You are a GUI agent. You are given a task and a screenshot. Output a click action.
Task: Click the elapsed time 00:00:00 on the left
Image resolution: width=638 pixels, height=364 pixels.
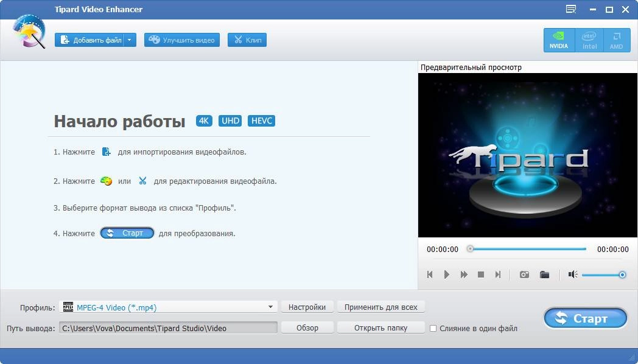coord(443,250)
